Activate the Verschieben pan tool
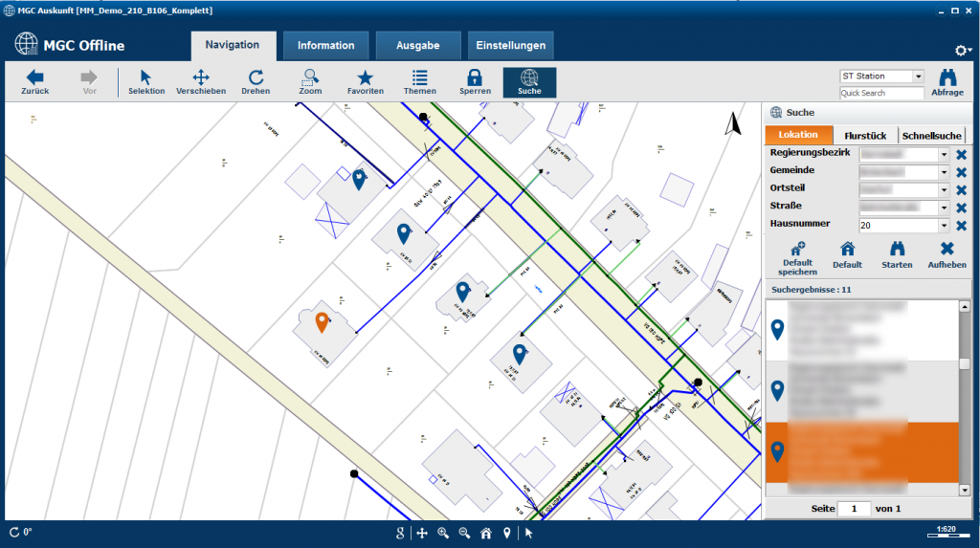Image resolution: width=980 pixels, height=548 pixels. coord(201,82)
